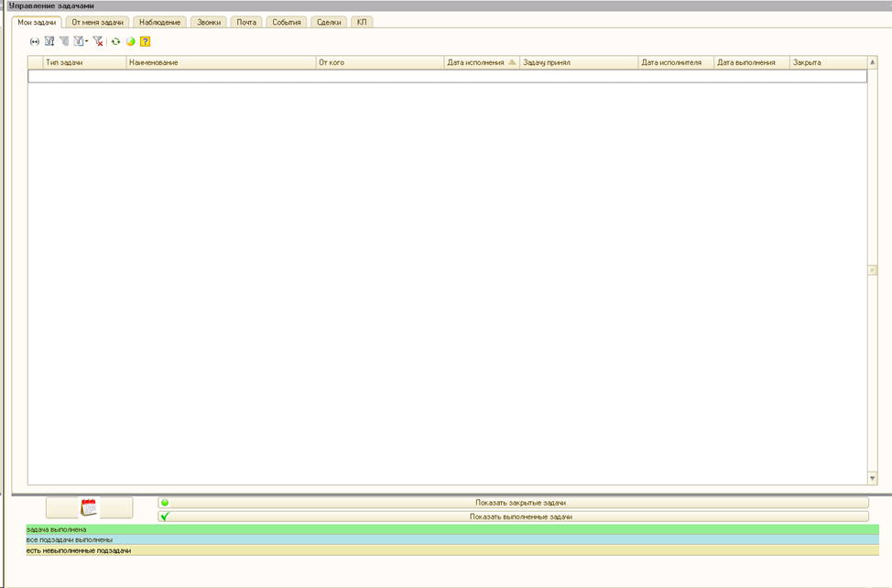Sort by Наименование column header
This screenshot has height=588, width=892.
click(x=221, y=62)
